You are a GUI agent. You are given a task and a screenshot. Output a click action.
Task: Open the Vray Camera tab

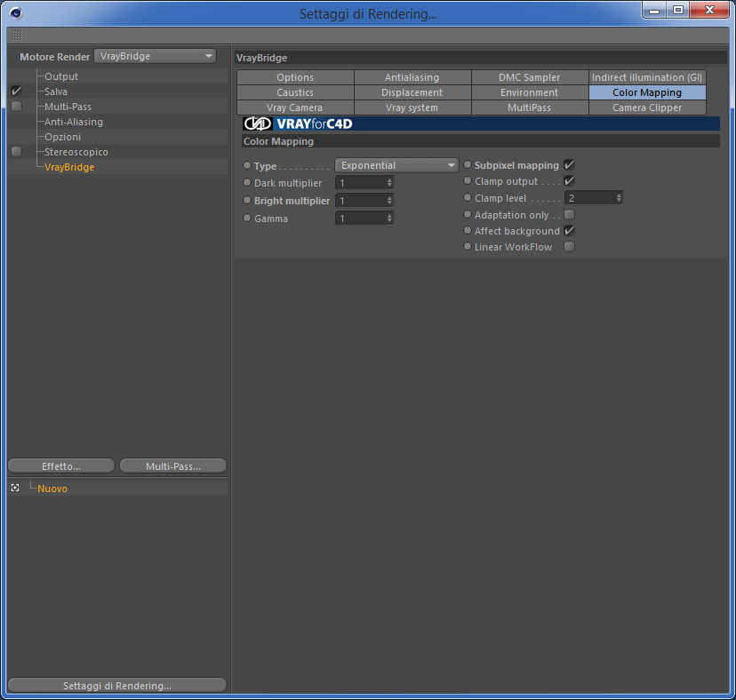(295, 107)
